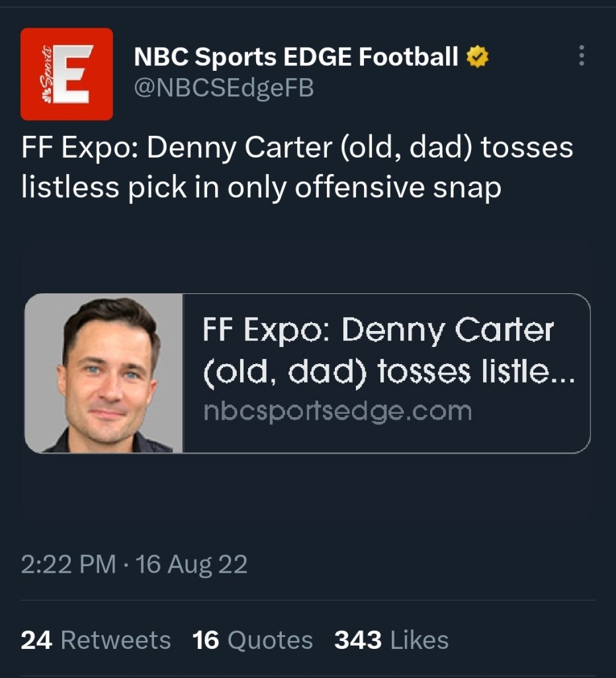Image resolution: width=616 pixels, height=678 pixels.
Task: Click the 16 Aug 22 date
Action: point(191,565)
